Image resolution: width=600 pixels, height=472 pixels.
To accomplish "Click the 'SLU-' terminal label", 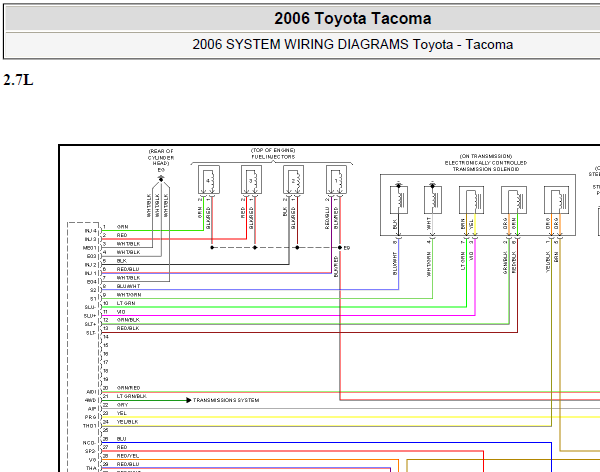I will pos(91,307).
